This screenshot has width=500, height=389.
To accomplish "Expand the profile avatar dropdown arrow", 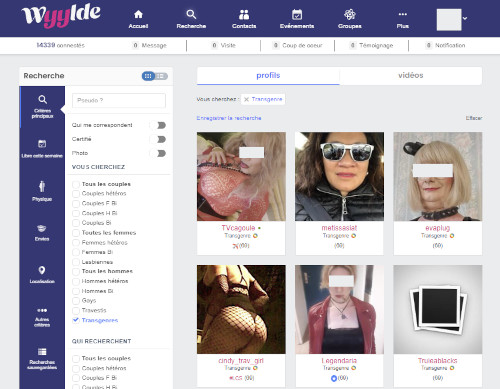I will click(465, 19).
